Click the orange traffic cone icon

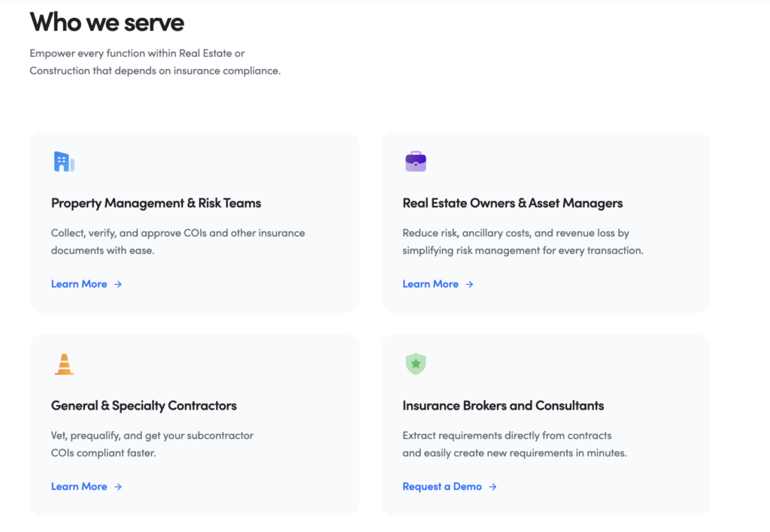click(x=64, y=364)
